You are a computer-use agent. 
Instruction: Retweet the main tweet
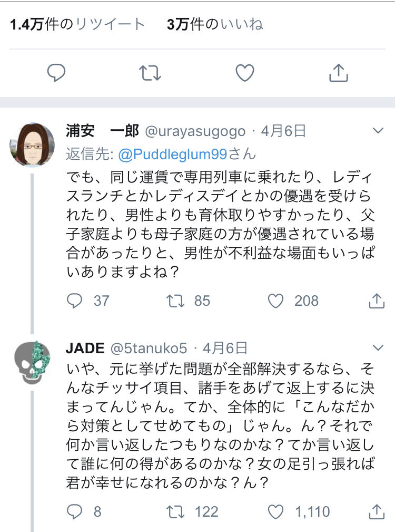[150, 73]
